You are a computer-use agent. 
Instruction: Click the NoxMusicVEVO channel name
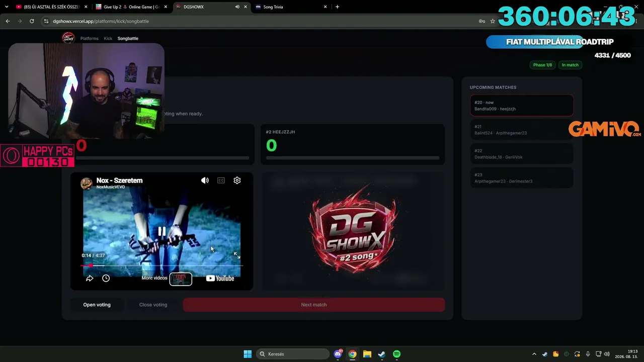[x=111, y=187]
